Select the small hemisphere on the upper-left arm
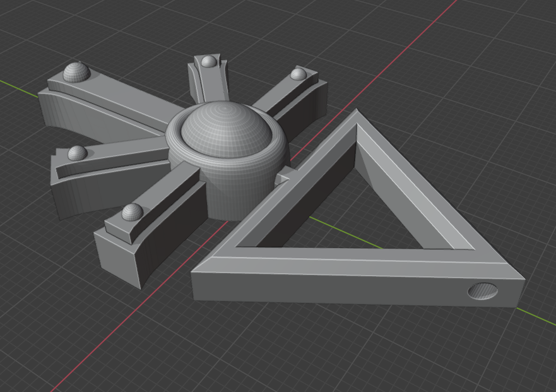Viewport: 556px width, 392px height. point(76,72)
